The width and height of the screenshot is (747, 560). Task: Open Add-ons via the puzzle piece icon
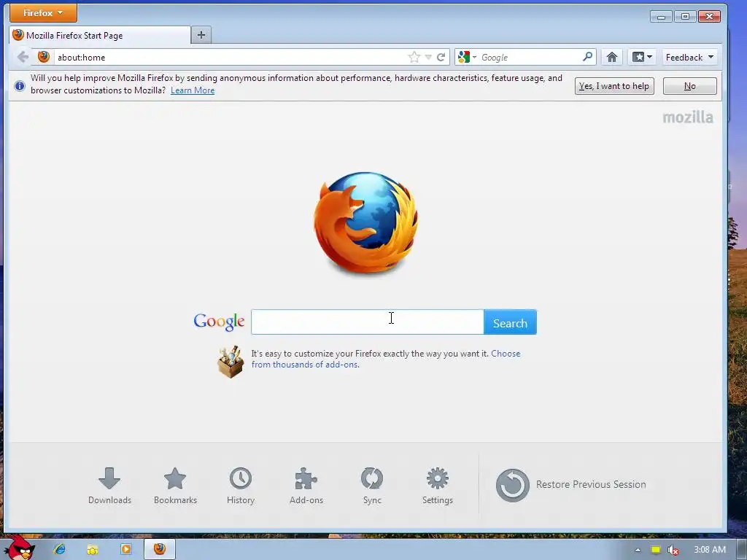(306, 486)
